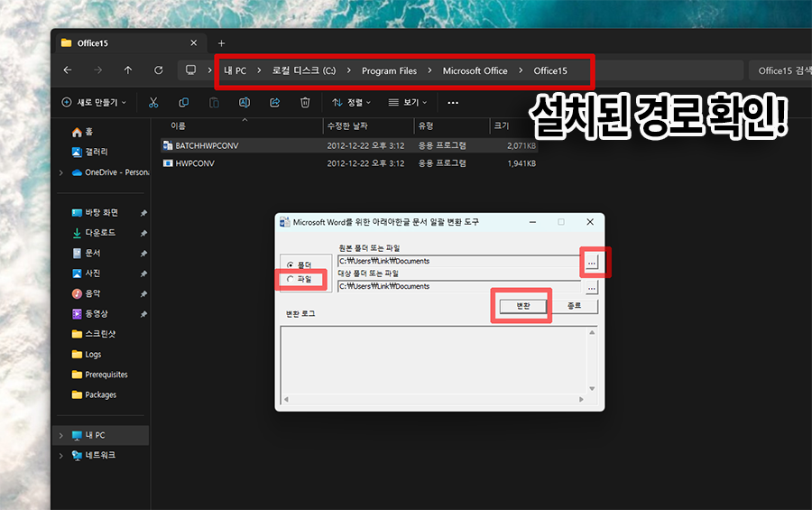
Task: Select the HWPCONV file
Action: [x=349, y=163]
